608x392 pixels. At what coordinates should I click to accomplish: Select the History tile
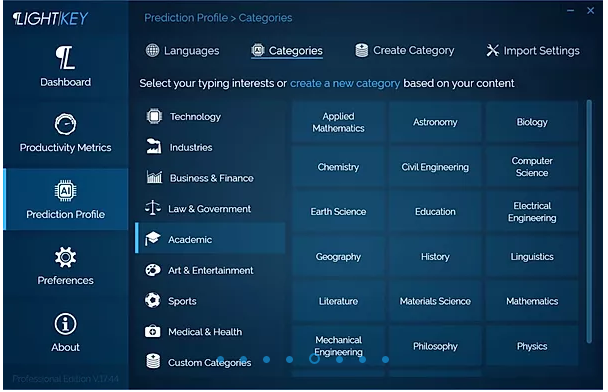pyautogui.click(x=435, y=257)
